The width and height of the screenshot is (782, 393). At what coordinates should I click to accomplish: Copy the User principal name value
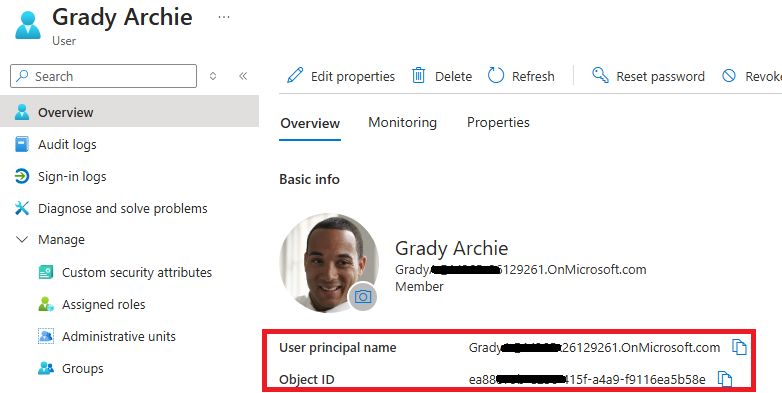pos(739,347)
